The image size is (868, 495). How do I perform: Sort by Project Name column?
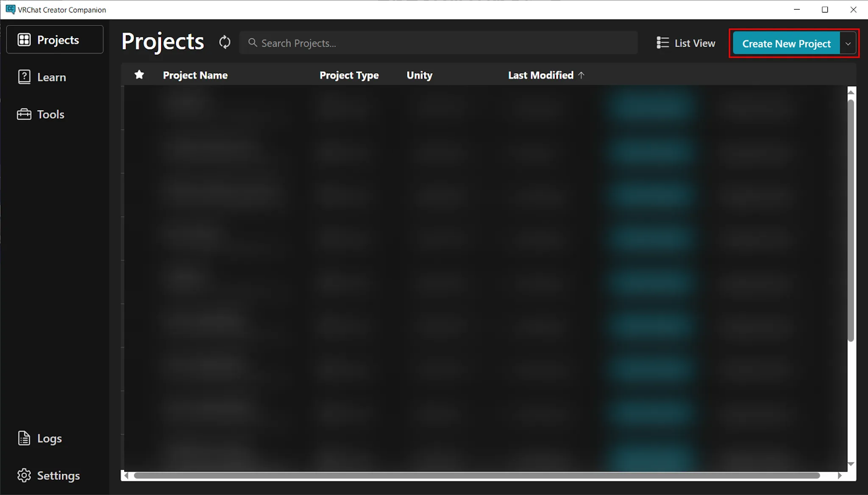click(195, 75)
